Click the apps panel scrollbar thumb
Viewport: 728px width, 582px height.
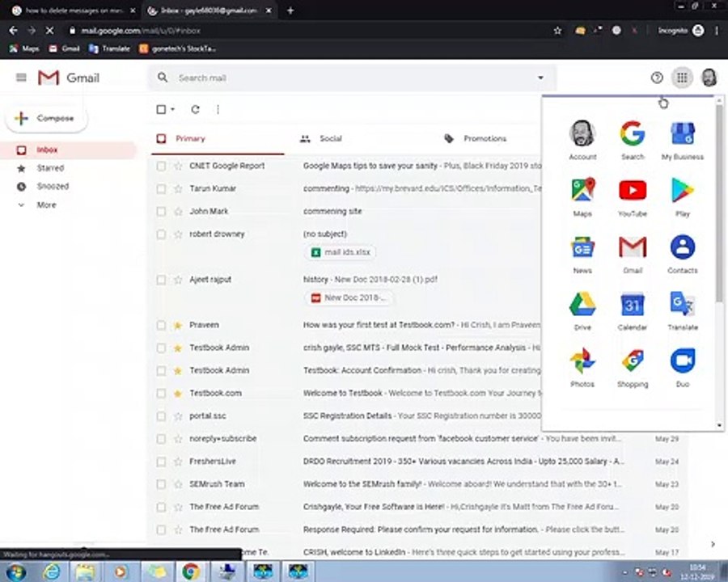(719, 205)
